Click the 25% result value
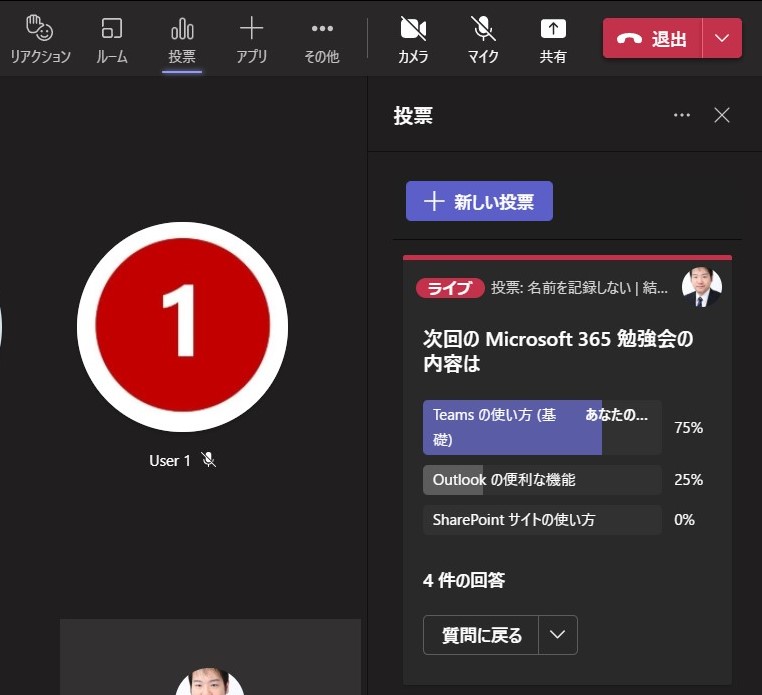This screenshot has width=762, height=695. pos(688,480)
